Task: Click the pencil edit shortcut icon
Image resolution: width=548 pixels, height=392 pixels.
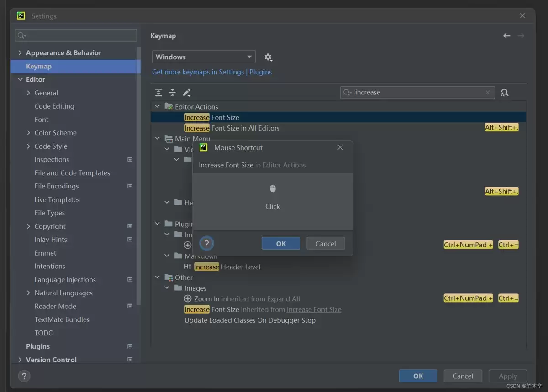Action: click(187, 93)
